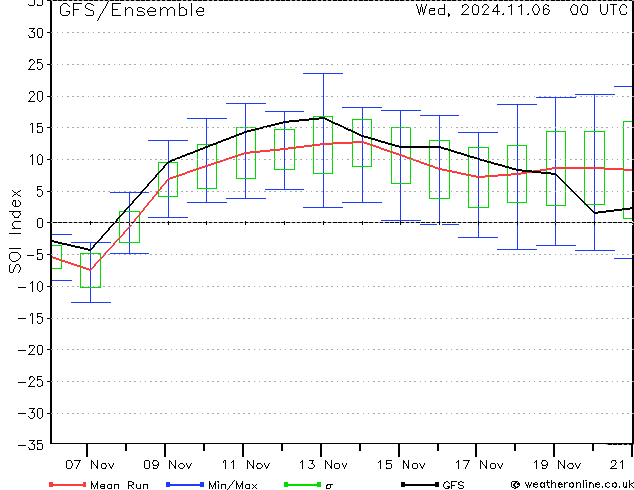Click the green sigma box at 09 Nov
Viewport: 634px width, 490px height.
[x=168, y=180]
